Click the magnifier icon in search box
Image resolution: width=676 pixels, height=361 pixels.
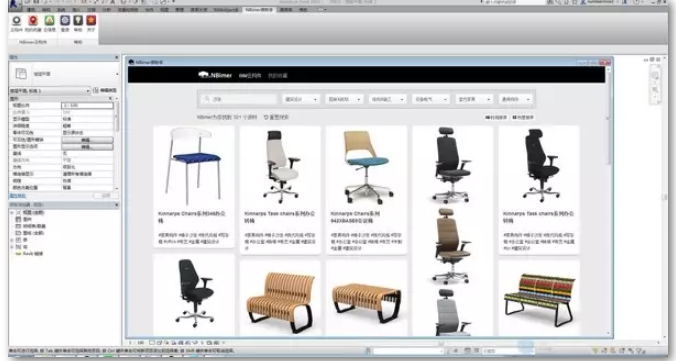(207, 99)
